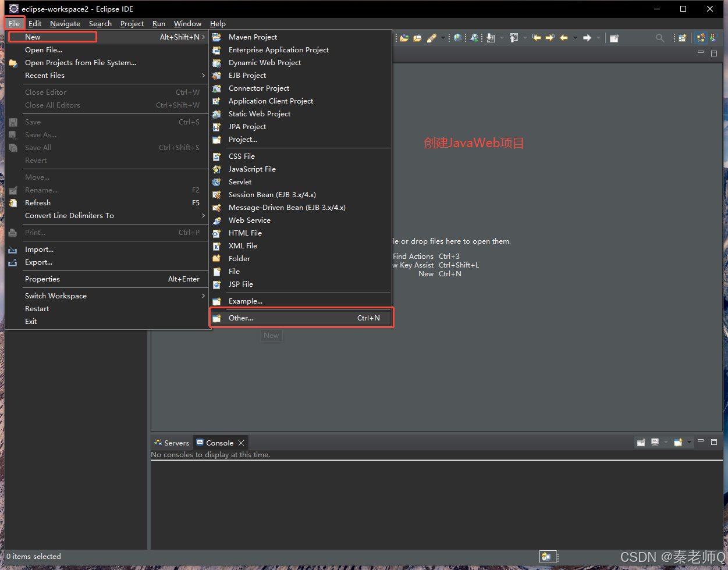Open the Window menu in menu bar
The image size is (728, 570).
click(187, 24)
